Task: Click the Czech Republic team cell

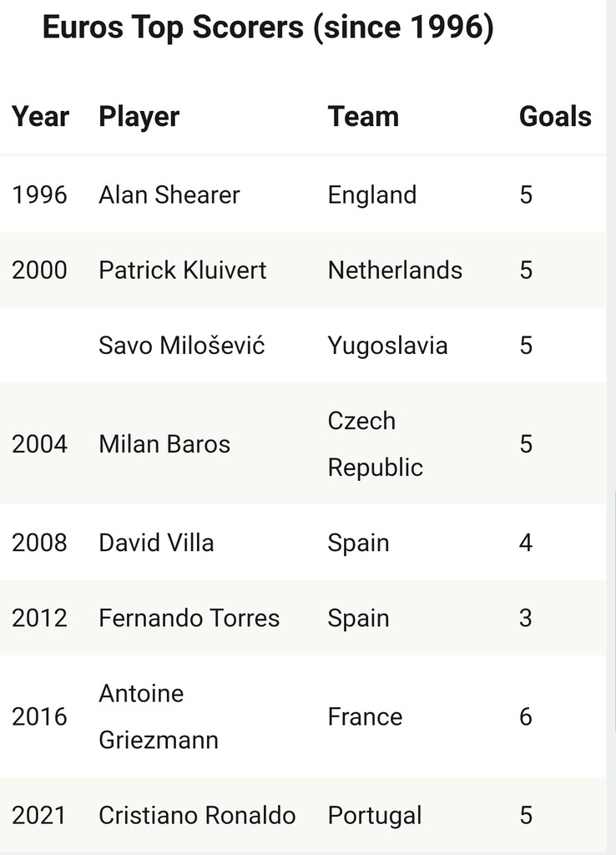Action: pyautogui.click(x=375, y=444)
